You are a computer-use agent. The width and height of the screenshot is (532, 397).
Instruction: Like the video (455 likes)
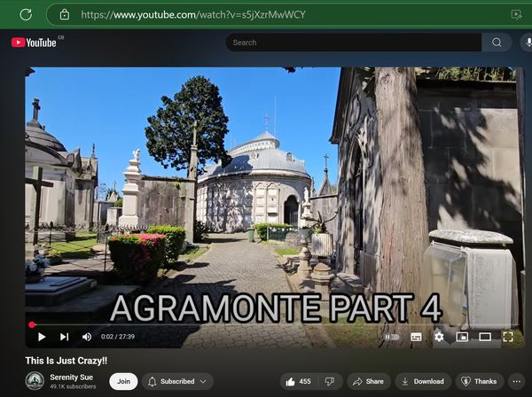pos(299,381)
